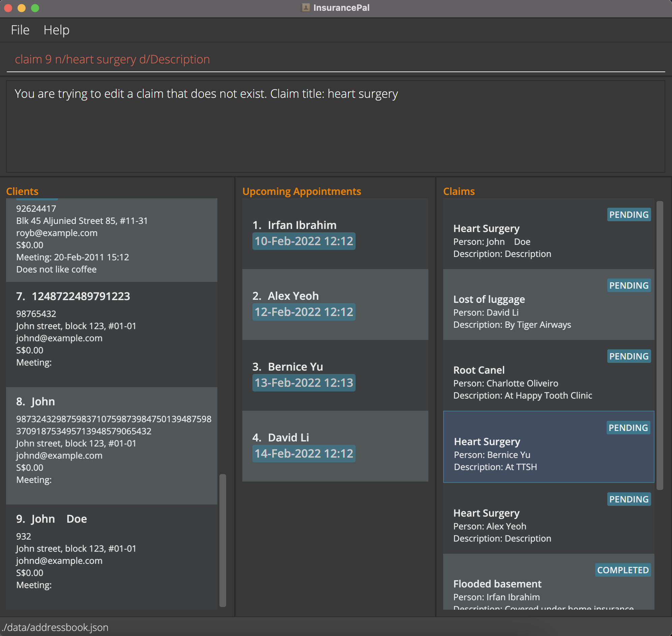Select Bernice Yu appointment entry
Image resolution: width=672 pixels, height=636 pixels.
tap(335, 375)
